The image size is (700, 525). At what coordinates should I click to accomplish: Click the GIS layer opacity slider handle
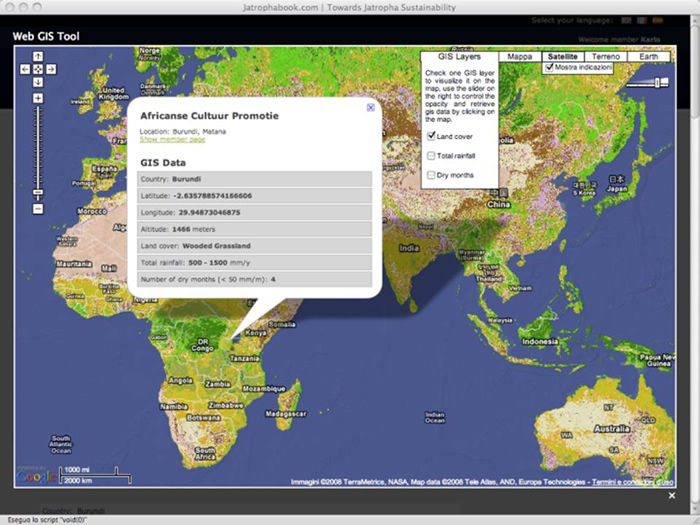coord(658,82)
